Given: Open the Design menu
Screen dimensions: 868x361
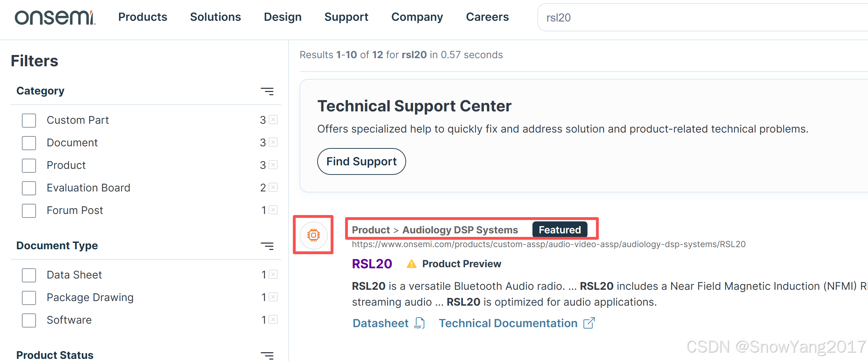Looking at the screenshot, I should [283, 17].
